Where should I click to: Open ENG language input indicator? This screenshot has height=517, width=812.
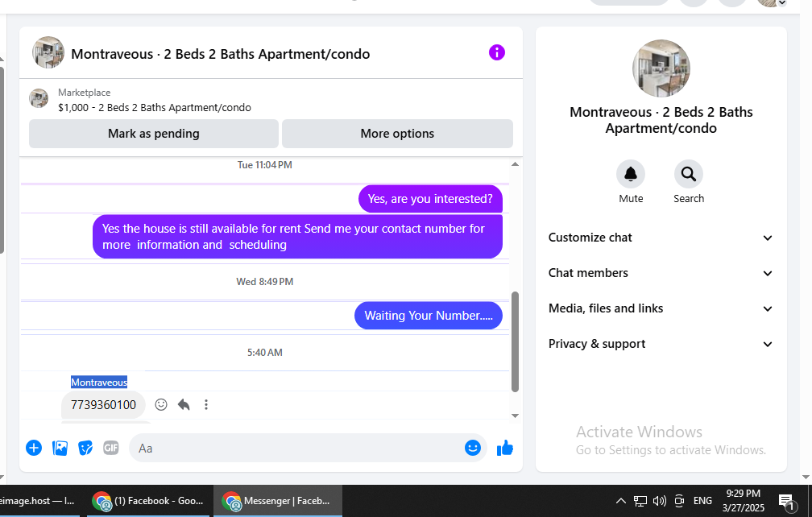(x=702, y=500)
